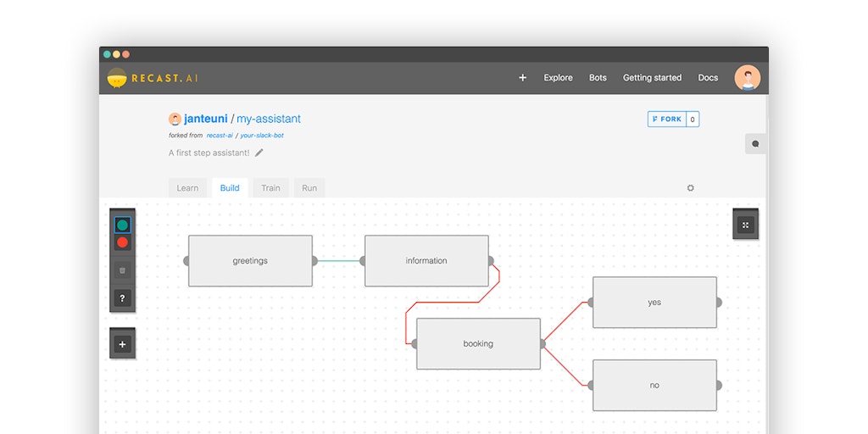Click the booking block right connector

[542, 344]
